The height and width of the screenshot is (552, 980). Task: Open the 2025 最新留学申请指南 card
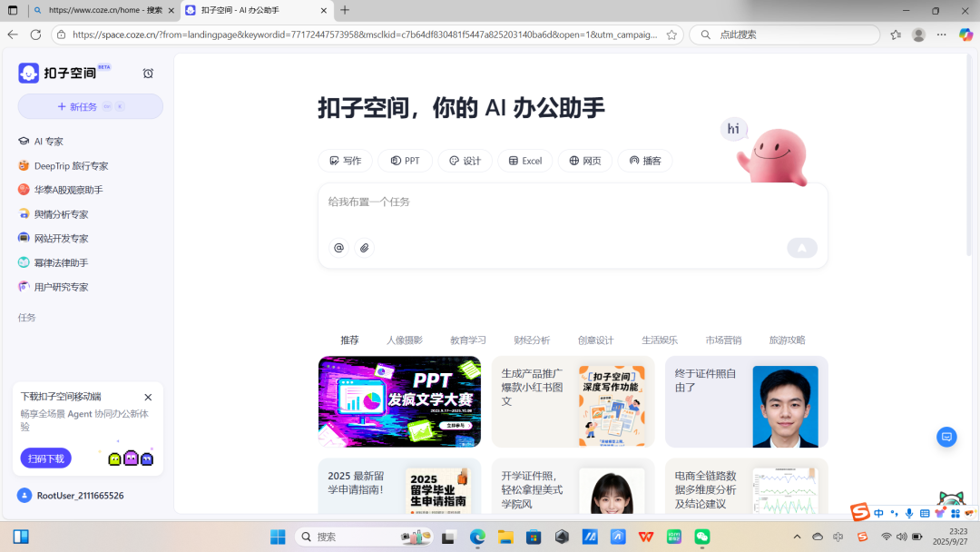399,487
